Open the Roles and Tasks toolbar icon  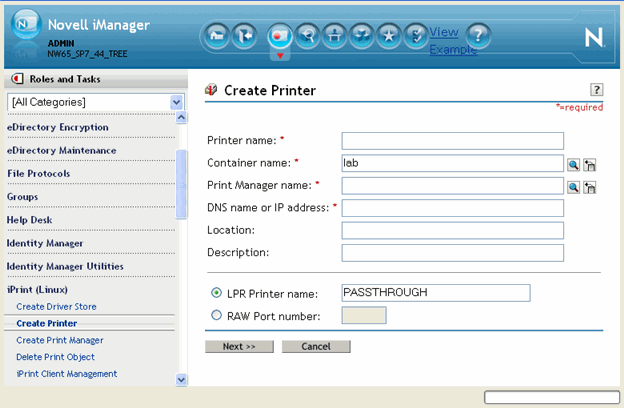(x=280, y=36)
